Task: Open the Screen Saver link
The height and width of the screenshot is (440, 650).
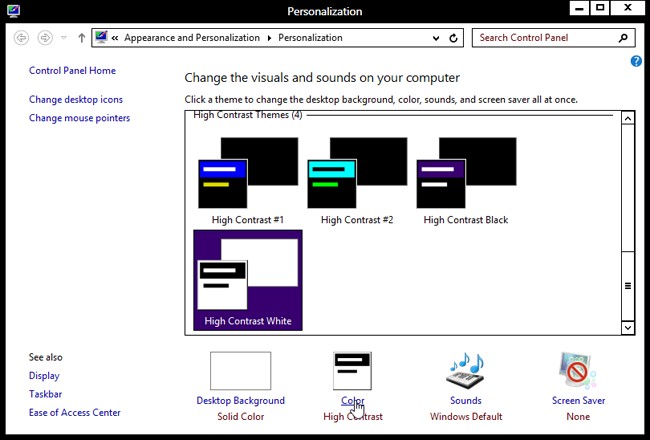Action: (x=578, y=401)
